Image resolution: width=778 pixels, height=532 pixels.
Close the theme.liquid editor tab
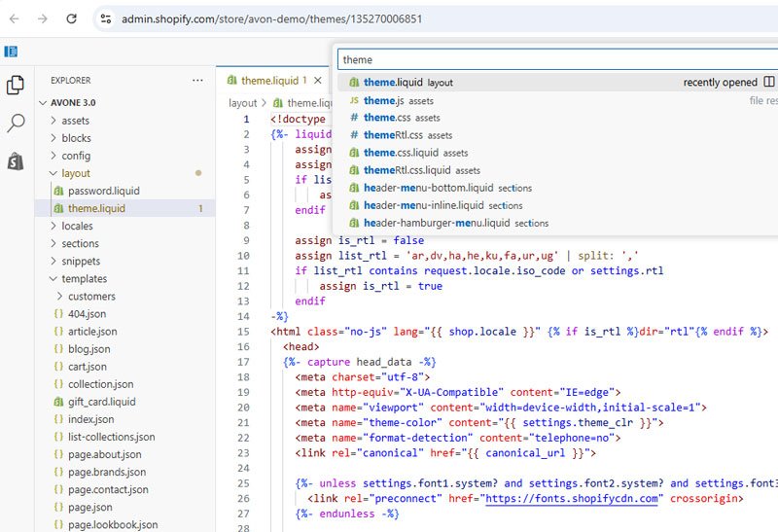[318, 81]
